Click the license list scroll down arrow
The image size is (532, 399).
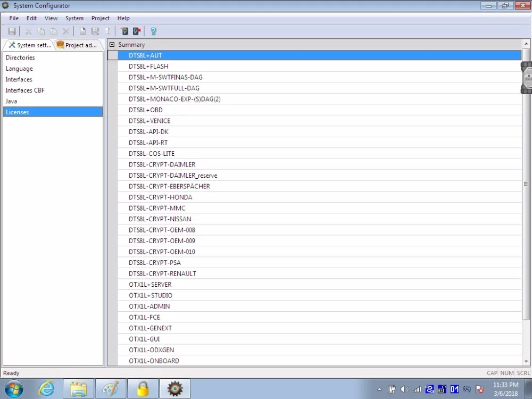click(x=526, y=362)
